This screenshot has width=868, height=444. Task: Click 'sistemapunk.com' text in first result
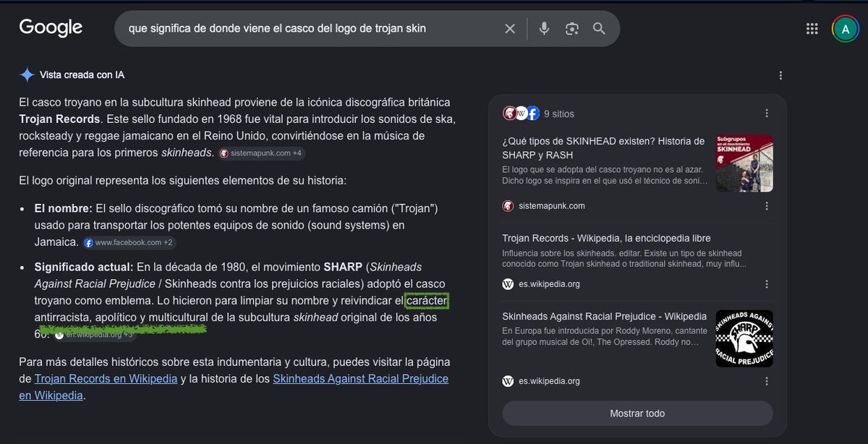pyautogui.click(x=552, y=206)
